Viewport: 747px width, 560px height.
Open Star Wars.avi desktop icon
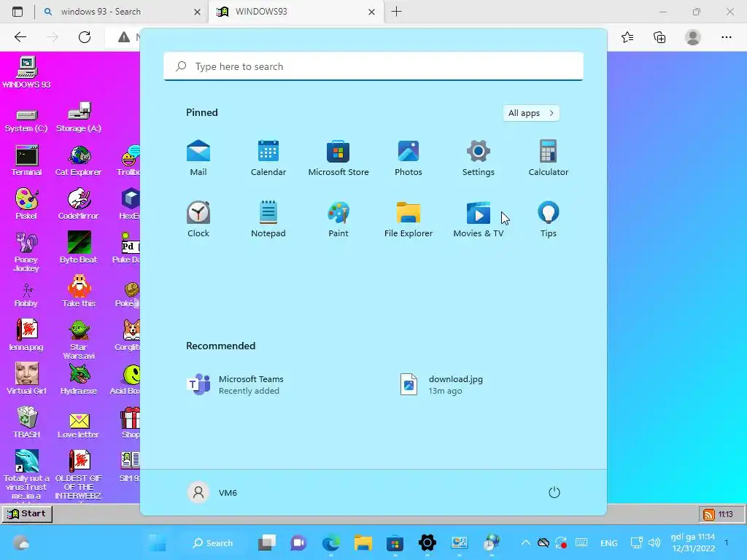tap(79, 340)
